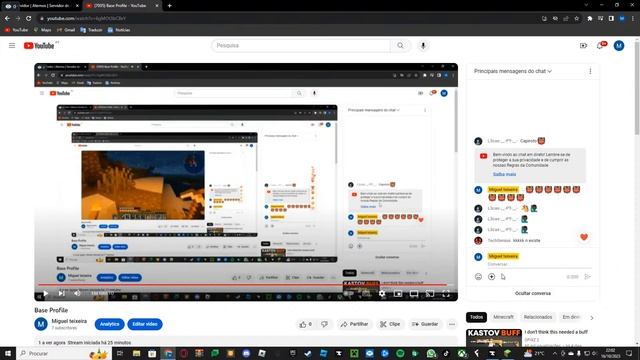Click the Guardar save button

tap(425, 324)
